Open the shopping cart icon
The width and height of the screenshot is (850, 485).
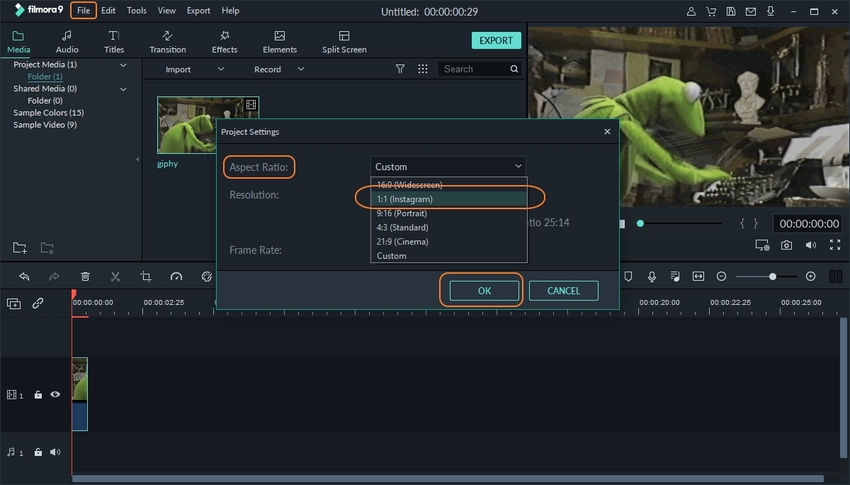pyautogui.click(x=711, y=11)
